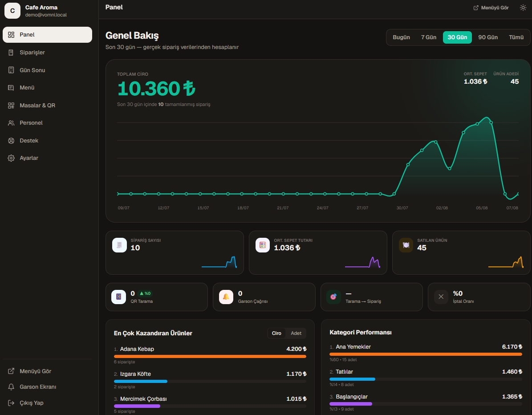
Task: Go to Gün Sonu page
Action: click(x=48, y=70)
